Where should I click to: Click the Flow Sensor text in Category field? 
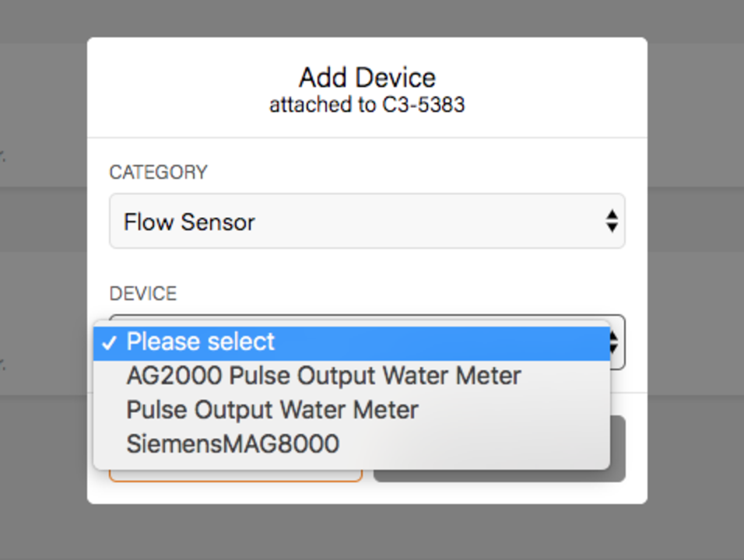pos(189,222)
